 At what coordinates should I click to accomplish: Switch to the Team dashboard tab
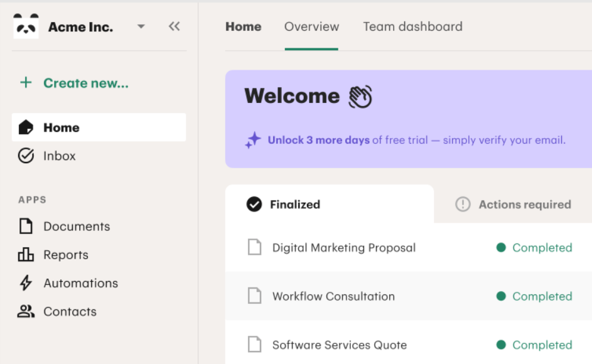(x=412, y=26)
